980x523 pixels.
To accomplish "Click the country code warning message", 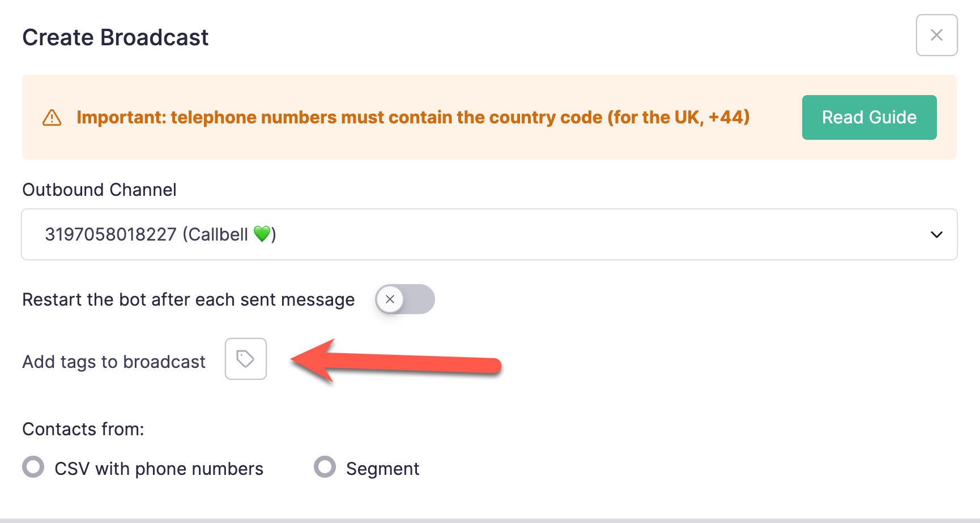I will [413, 117].
